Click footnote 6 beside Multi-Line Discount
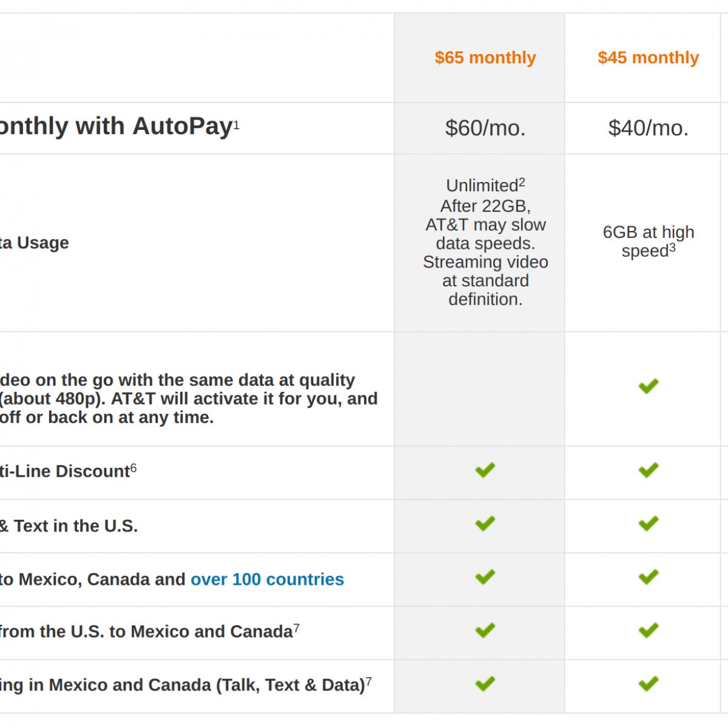Image resolution: width=728 pixels, height=728 pixels. coord(133,468)
